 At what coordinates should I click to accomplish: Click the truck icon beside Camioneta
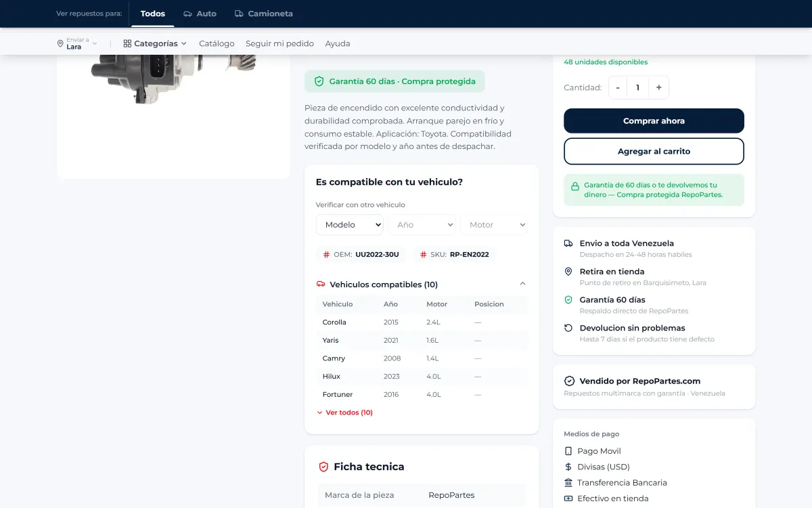coord(239,14)
